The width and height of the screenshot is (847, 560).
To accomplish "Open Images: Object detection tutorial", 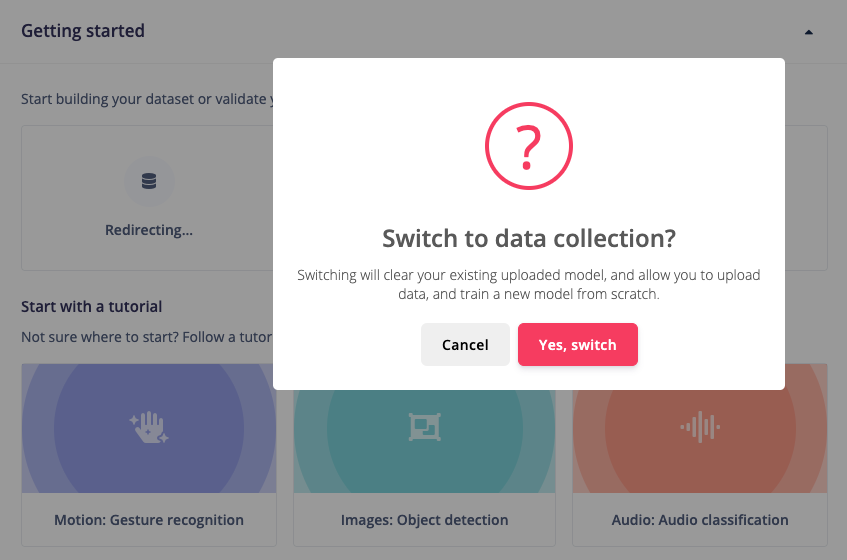I will pyautogui.click(x=425, y=520).
